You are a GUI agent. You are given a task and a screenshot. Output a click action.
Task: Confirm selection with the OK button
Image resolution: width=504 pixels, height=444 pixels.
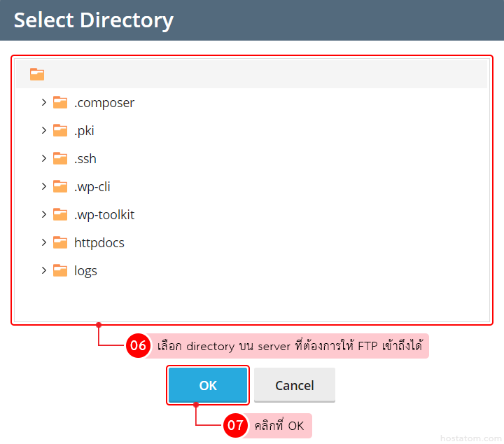208,385
